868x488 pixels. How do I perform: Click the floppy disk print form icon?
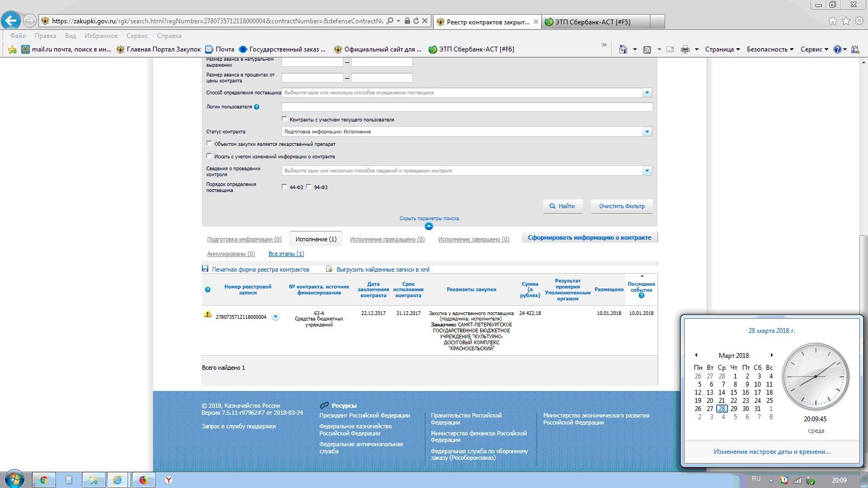pyautogui.click(x=205, y=269)
